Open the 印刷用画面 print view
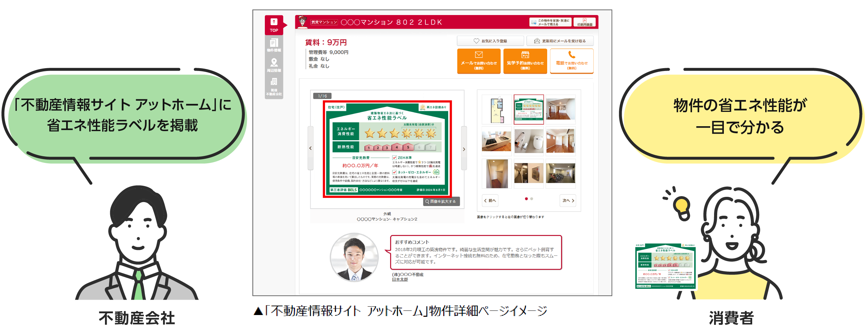This screenshot has height=336, width=868. click(x=585, y=22)
